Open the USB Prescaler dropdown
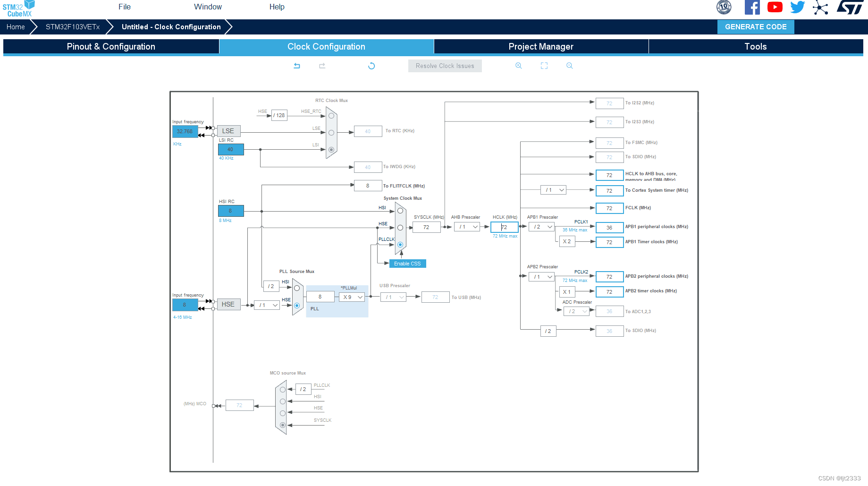 [x=393, y=297]
